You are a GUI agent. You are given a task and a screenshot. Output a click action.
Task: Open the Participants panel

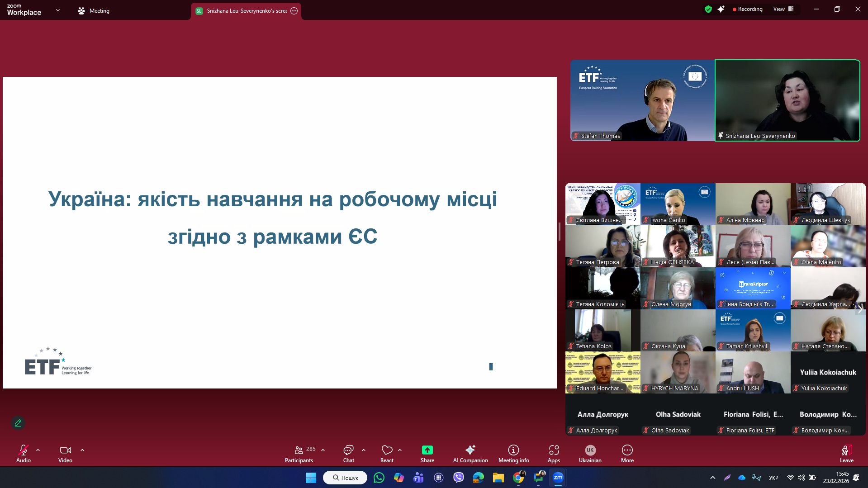[299, 454]
